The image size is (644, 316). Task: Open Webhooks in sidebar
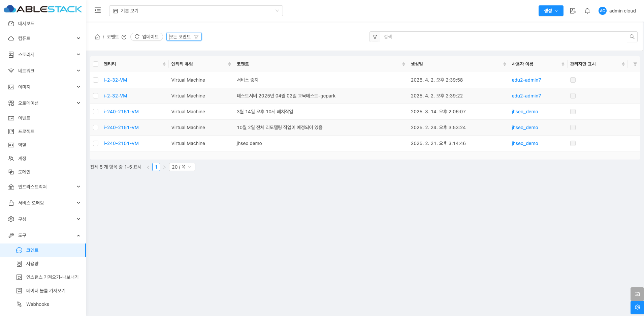[x=43, y=304]
